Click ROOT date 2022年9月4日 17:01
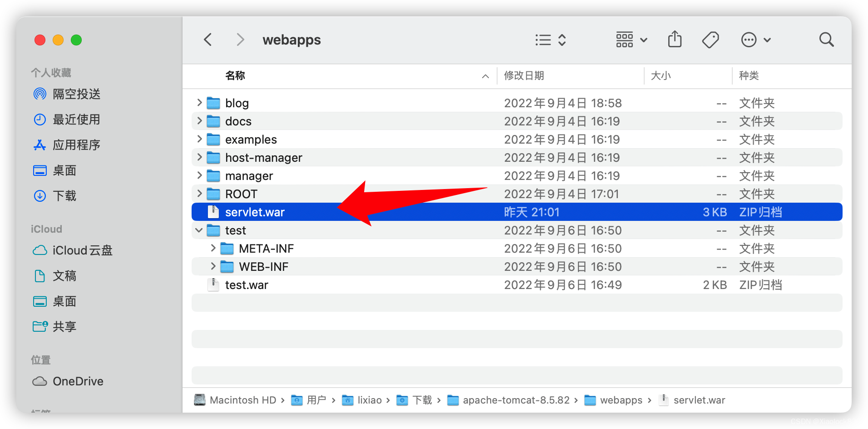The height and width of the screenshot is (429, 868). tap(561, 194)
